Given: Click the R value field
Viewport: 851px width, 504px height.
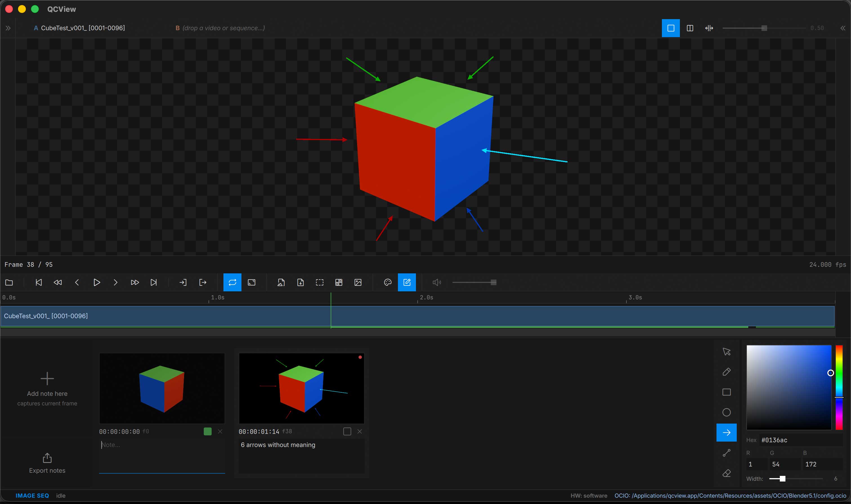Looking at the screenshot, I should (756, 464).
